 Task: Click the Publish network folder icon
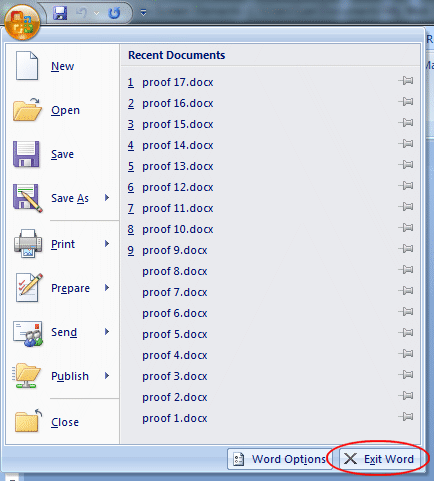click(x=27, y=376)
